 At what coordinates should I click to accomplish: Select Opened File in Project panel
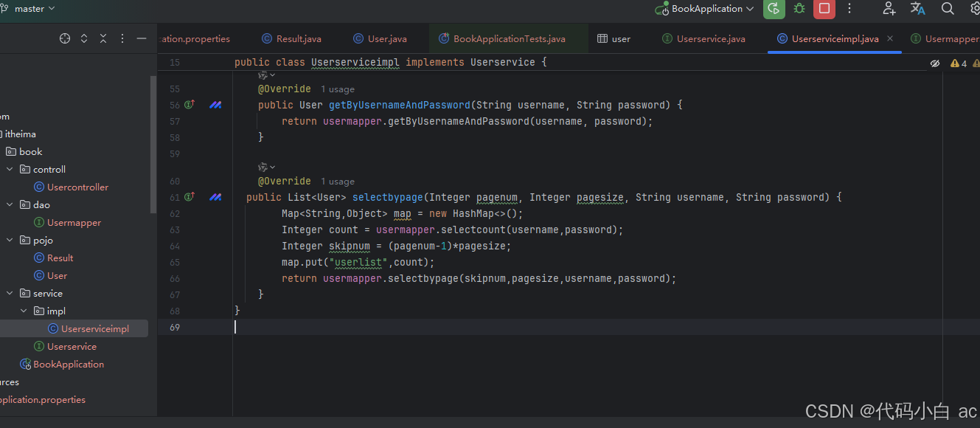coord(64,38)
